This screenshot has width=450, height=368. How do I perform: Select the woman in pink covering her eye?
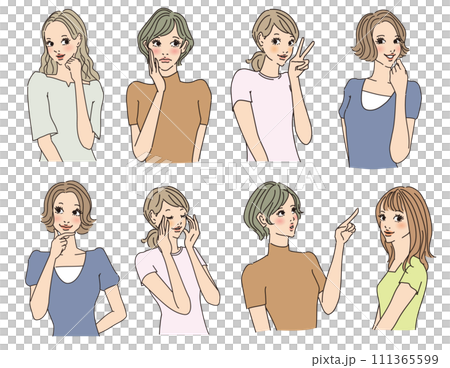click(x=177, y=260)
